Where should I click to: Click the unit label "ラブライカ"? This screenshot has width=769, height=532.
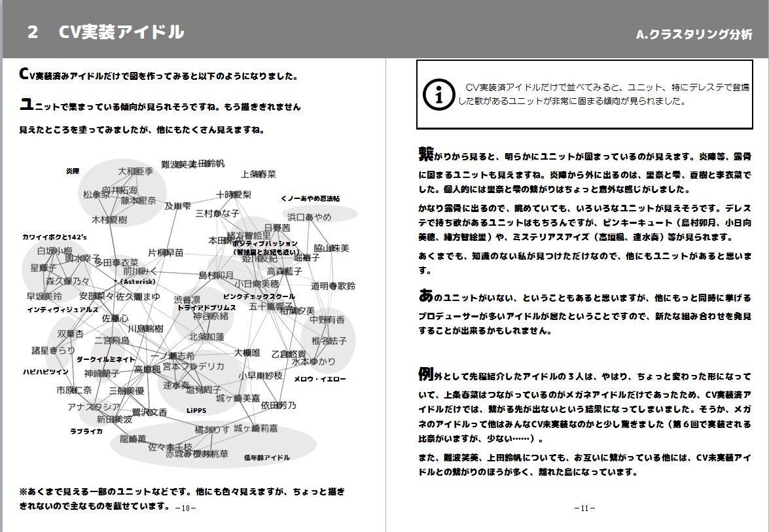click(x=86, y=431)
